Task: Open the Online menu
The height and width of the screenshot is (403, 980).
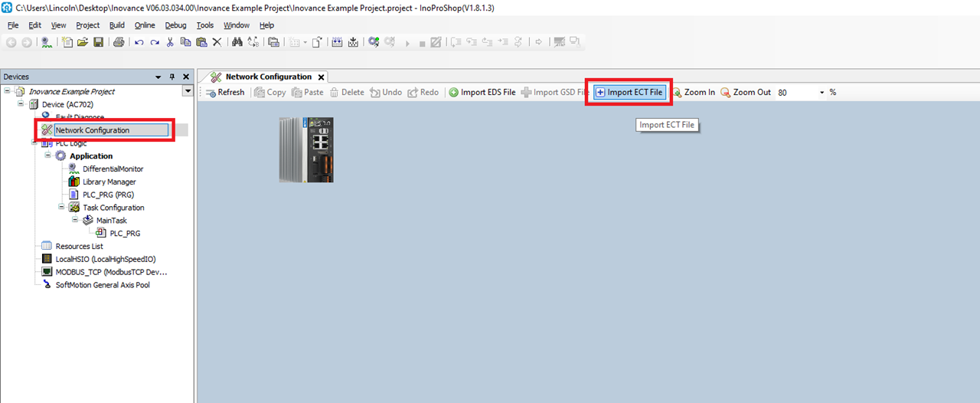Action: [x=145, y=25]
